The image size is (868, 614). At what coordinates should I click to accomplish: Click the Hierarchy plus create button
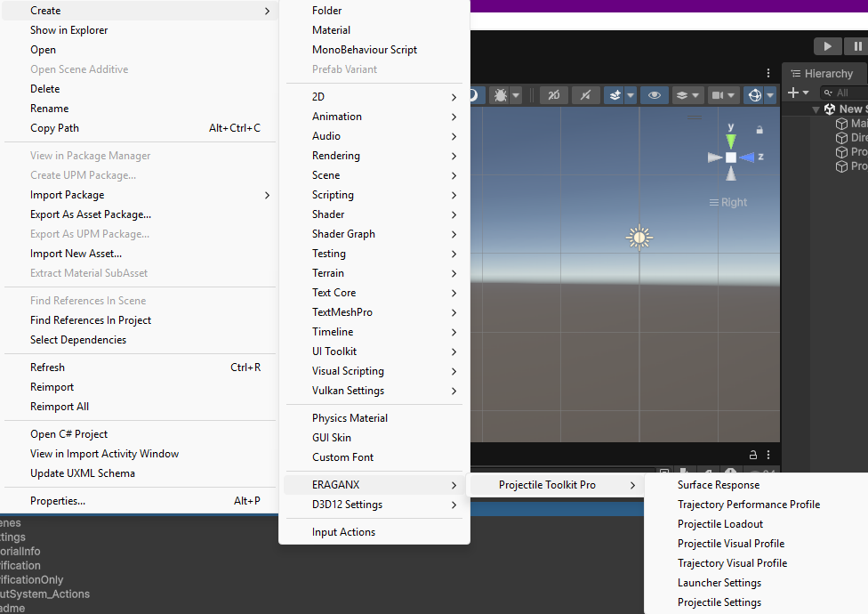point(793,93)
